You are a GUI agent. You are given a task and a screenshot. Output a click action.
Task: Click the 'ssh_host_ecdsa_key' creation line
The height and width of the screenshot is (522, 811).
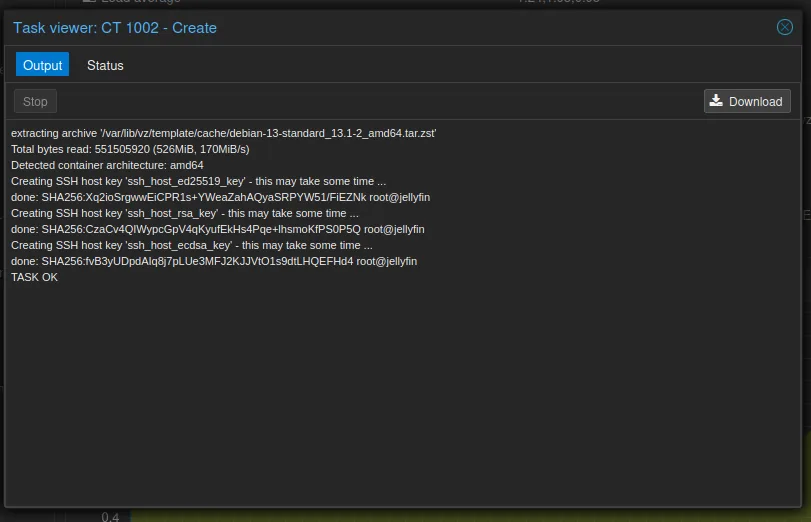192,246
